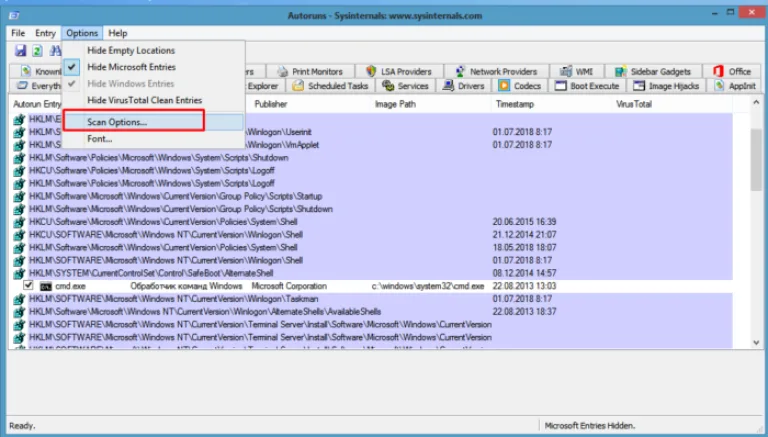
Task: Click the Boot Execute window icon
Action: (x=560, y=86)
